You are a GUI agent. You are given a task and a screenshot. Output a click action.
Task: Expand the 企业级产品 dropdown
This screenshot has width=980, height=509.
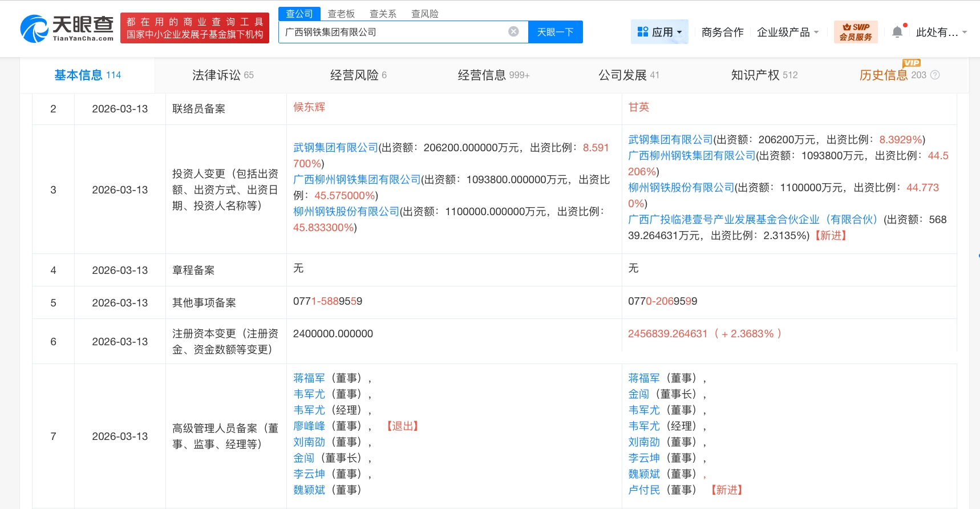click(816, 33)
